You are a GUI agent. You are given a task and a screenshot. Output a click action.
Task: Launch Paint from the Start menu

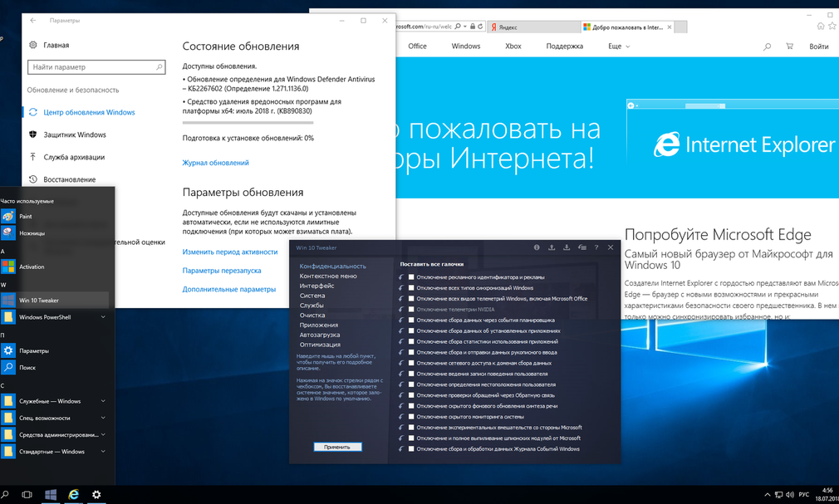[26, 216]
